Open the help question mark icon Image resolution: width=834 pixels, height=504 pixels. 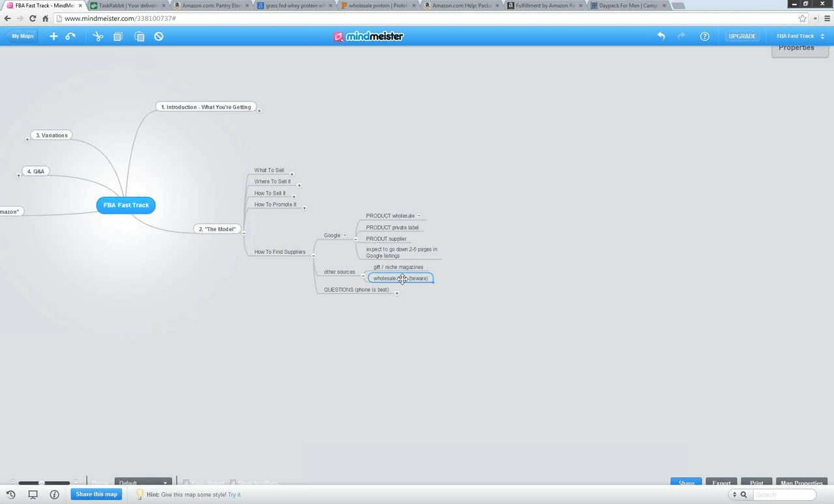[704, 36]
